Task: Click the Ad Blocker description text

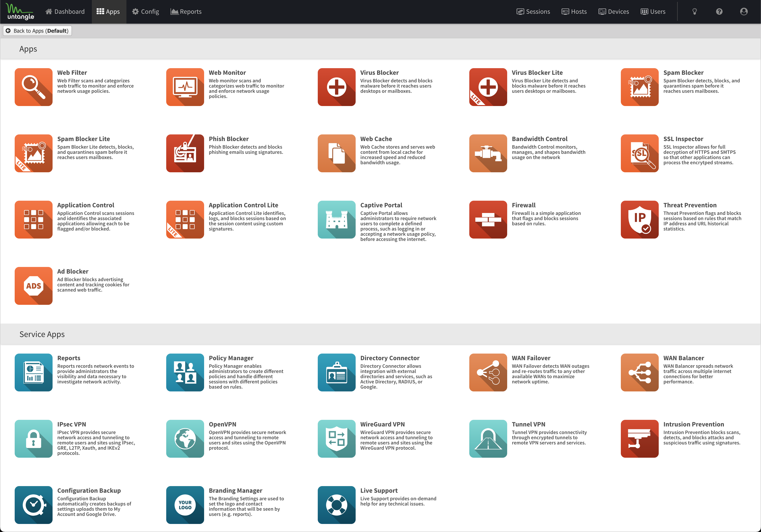Action: click(93, 284)
